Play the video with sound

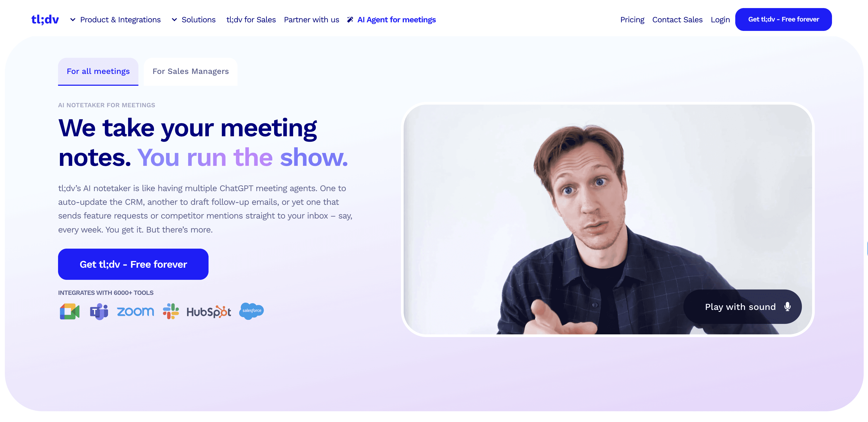[742, 307]
